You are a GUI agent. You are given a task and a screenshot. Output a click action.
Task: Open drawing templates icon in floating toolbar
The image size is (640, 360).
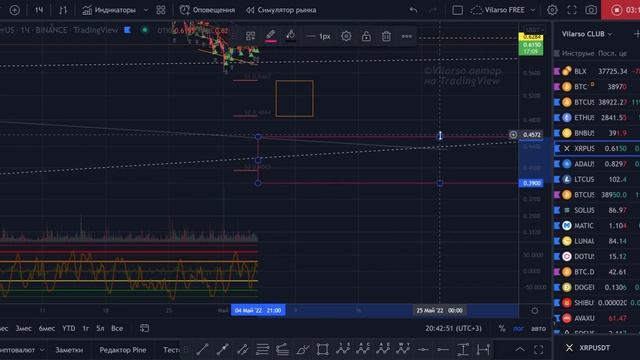251,36
